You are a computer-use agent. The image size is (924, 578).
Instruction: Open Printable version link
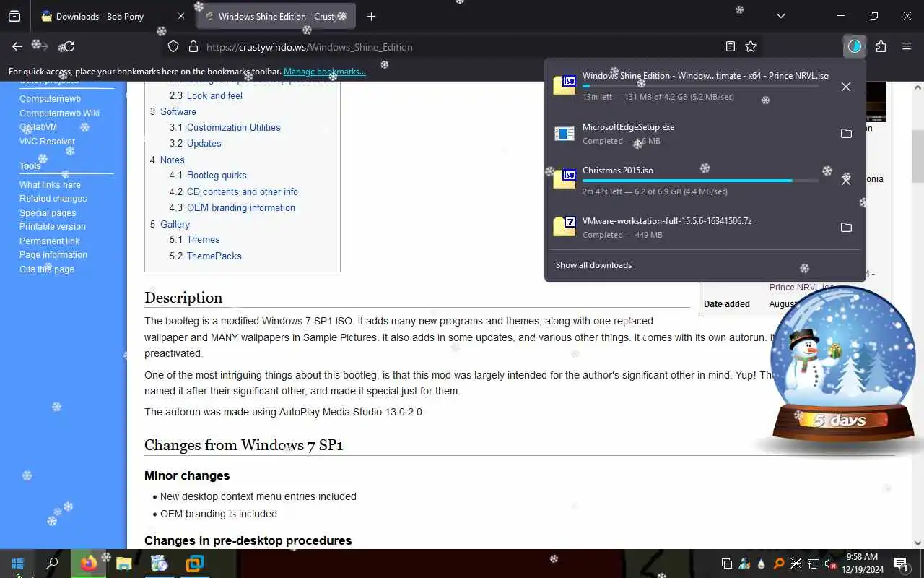point(52,227)
